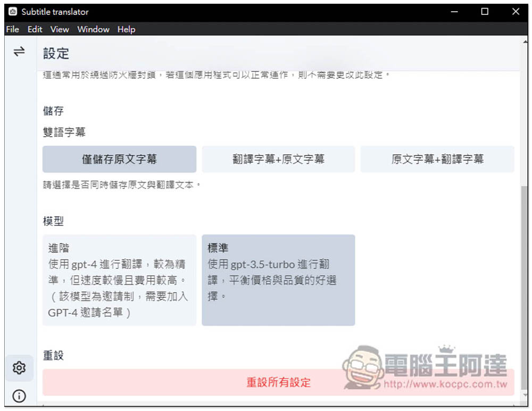Close the Subtitle translator window
532x411 pixels.
(x=516, y=12)
